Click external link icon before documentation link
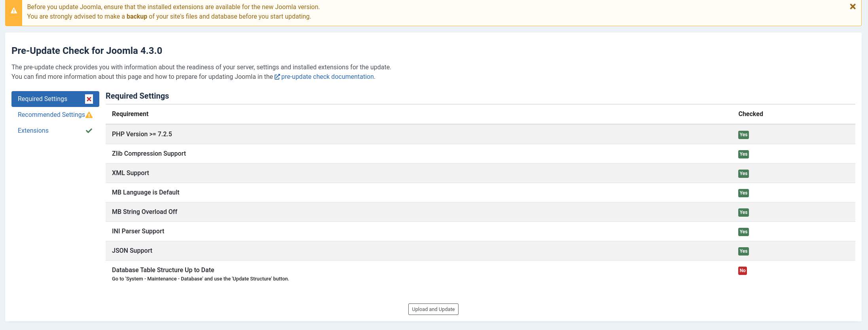 point(277,77)
